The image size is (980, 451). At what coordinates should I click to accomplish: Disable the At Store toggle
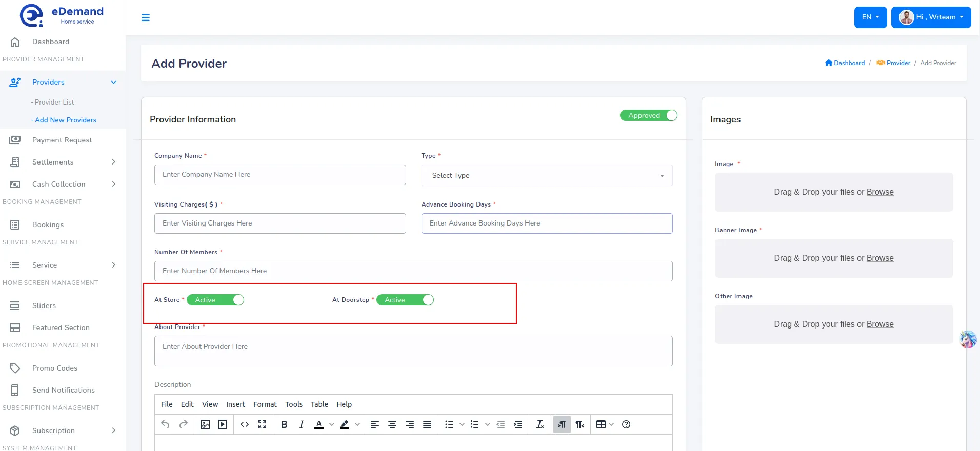(215, 300)
